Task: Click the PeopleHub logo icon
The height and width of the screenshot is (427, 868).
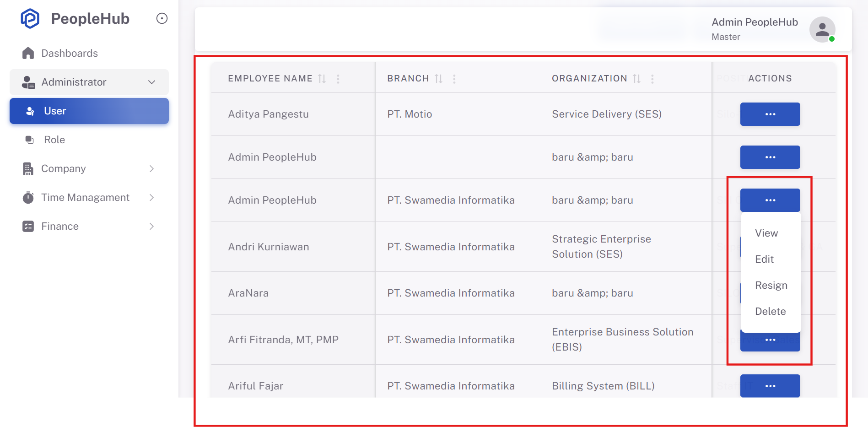Action: [x=30, y=18]
